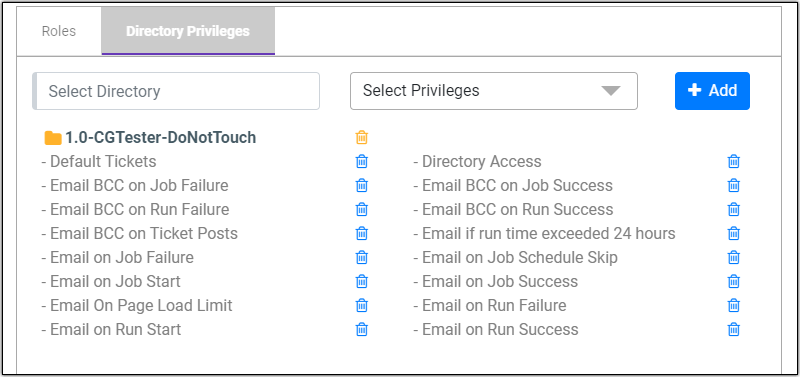Remove Email BCC on Ticket Posts privilege

pyautogui.click(x=362, y=233)
